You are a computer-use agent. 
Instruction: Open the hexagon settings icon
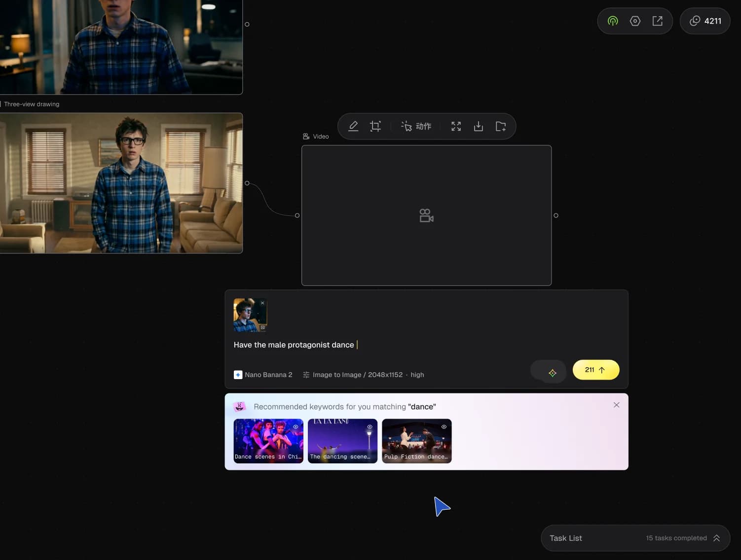pyautogui.click(x=635, y=21)
